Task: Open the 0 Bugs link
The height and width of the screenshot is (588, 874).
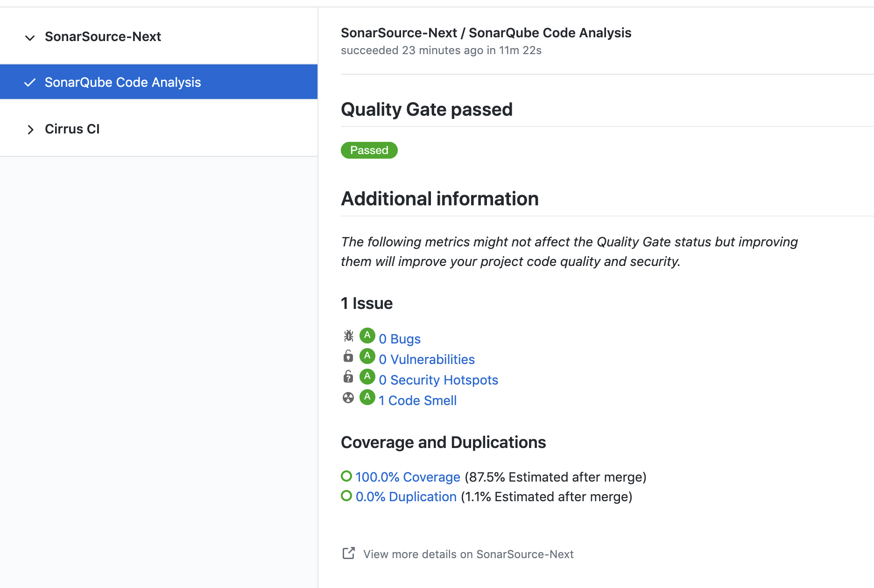Action: 400,339
